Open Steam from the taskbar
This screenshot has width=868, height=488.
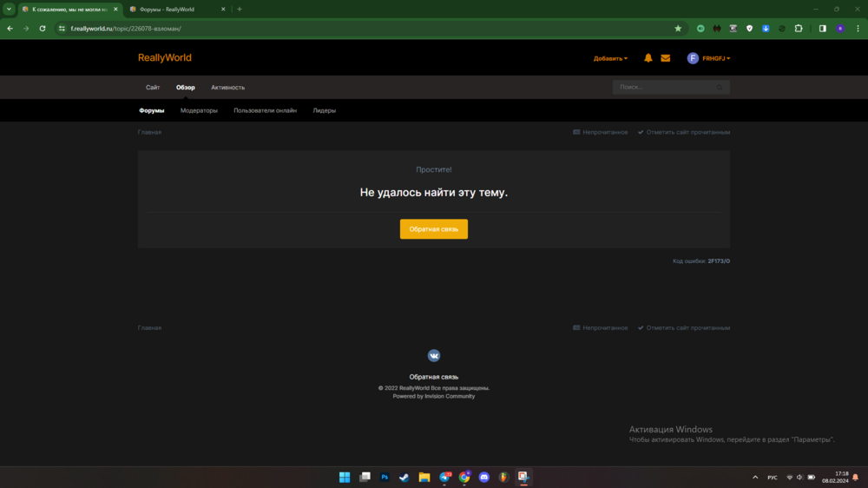click(404, 477)
